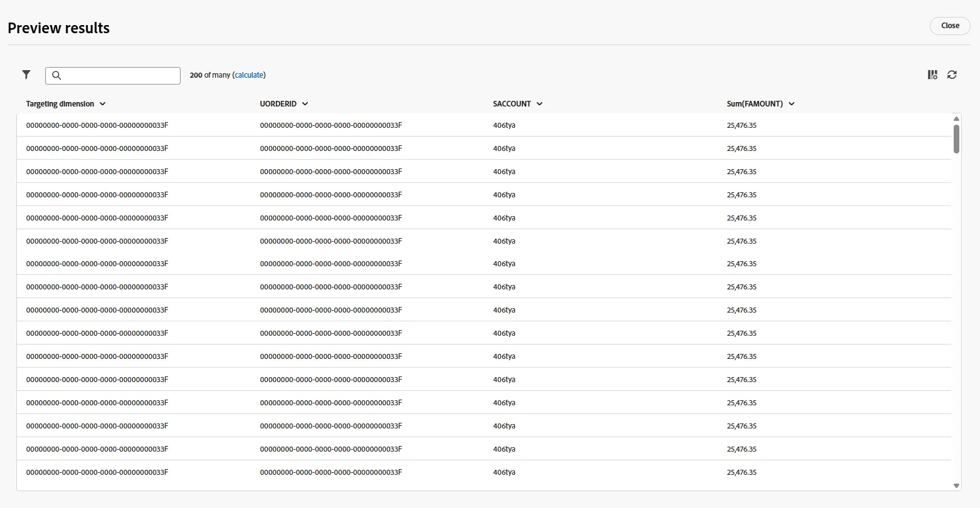Focus the search input field
Screen dimensions: 980x508
click(x=113, y=76)
